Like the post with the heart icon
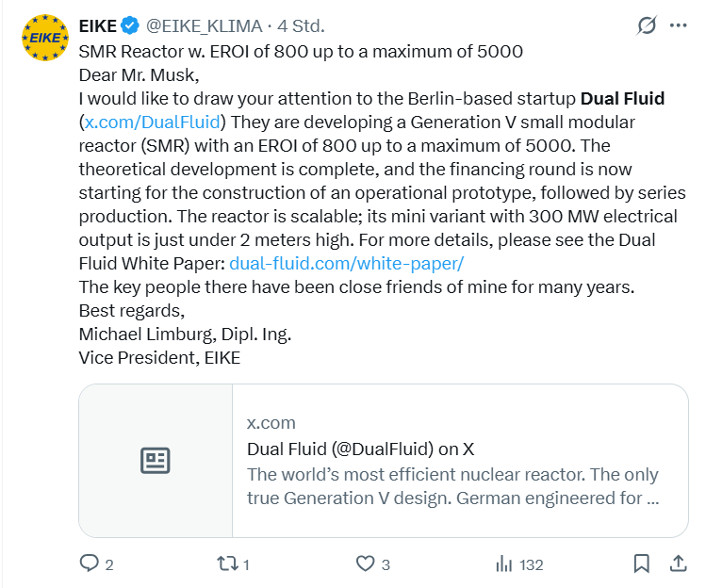This screenshot has width=706, height=588. click(366, 563)
